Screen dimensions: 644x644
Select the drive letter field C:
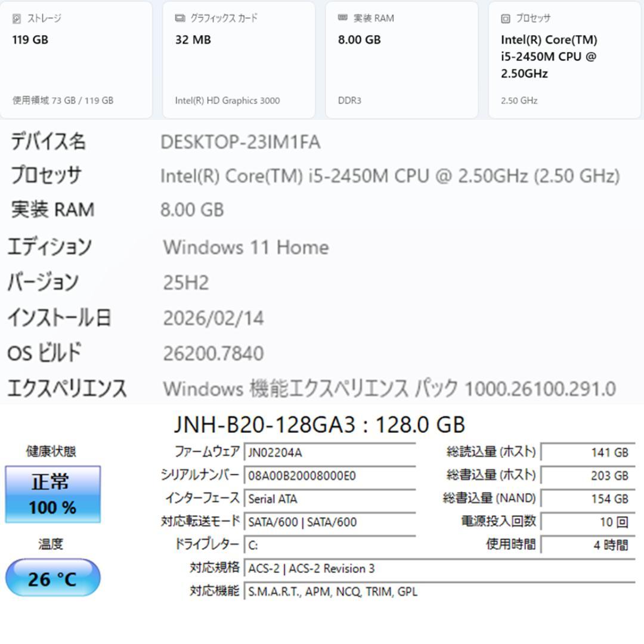point(330,545)
